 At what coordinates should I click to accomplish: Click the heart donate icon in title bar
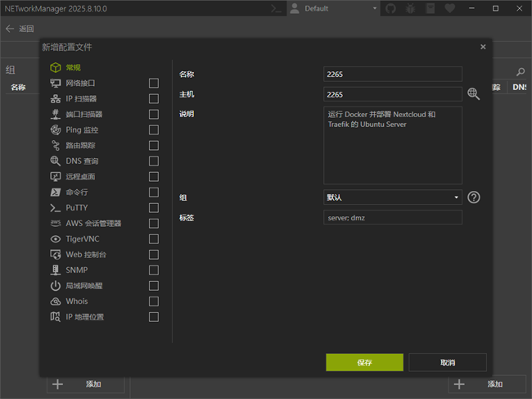(x=450, y=8)
